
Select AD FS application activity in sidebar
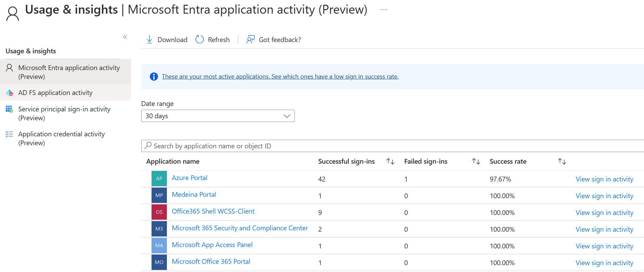[66, 93]
